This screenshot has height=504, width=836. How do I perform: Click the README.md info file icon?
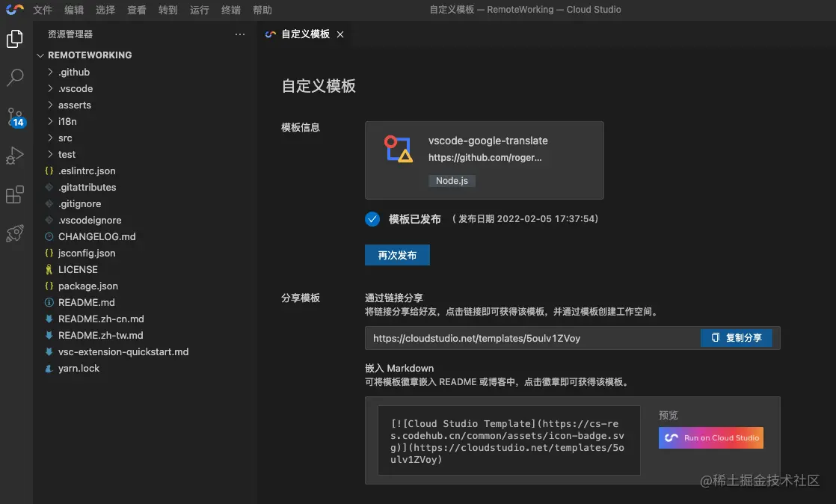[x=49, y=302]
